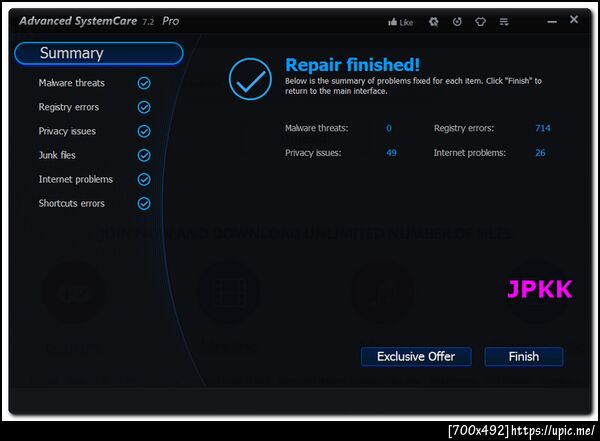The width and height of the screenshot is (600, 441).
Task: Click the Exclusive Offer button
Action: coord(416,357)
